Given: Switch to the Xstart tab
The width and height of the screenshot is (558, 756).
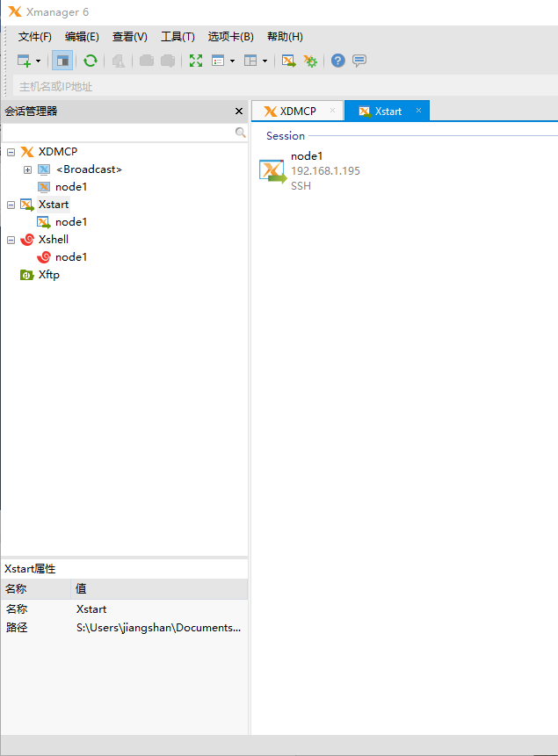Looking at the screenshot, I should [388, 112].
